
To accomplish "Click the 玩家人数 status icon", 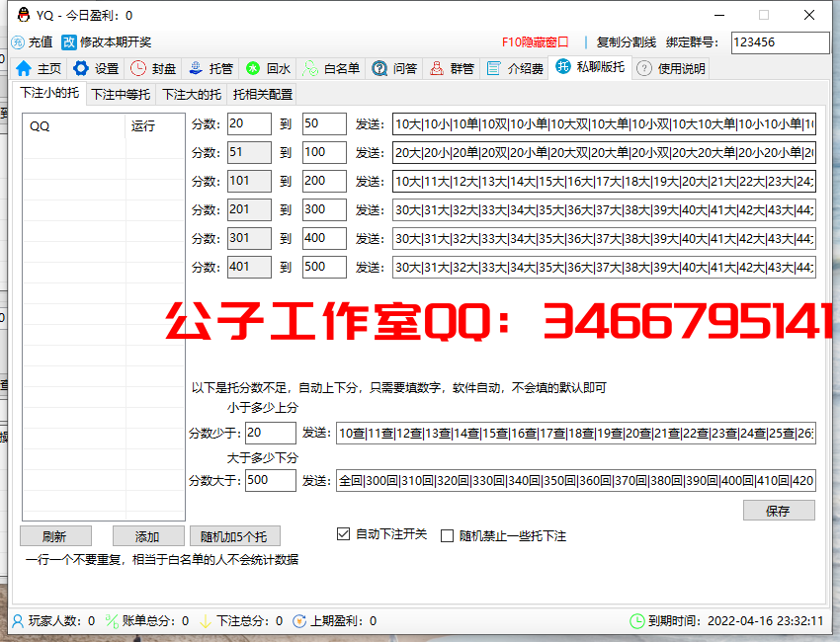I will click(18, 621).
